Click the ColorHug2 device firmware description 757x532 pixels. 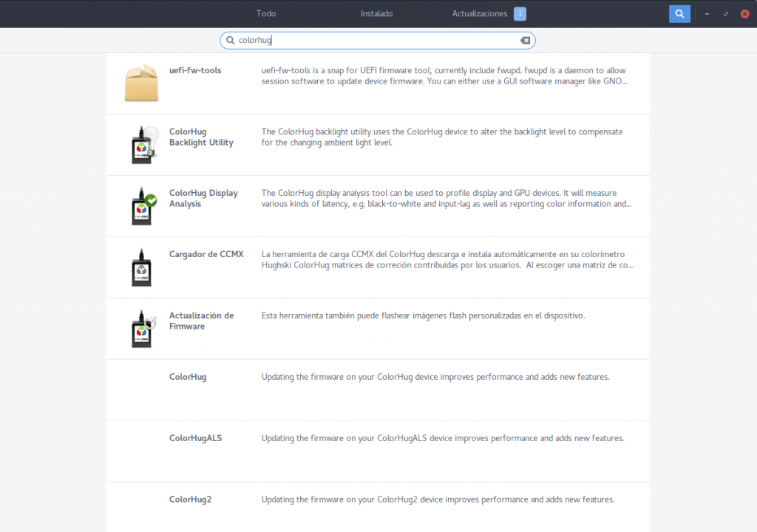(438, 499)
